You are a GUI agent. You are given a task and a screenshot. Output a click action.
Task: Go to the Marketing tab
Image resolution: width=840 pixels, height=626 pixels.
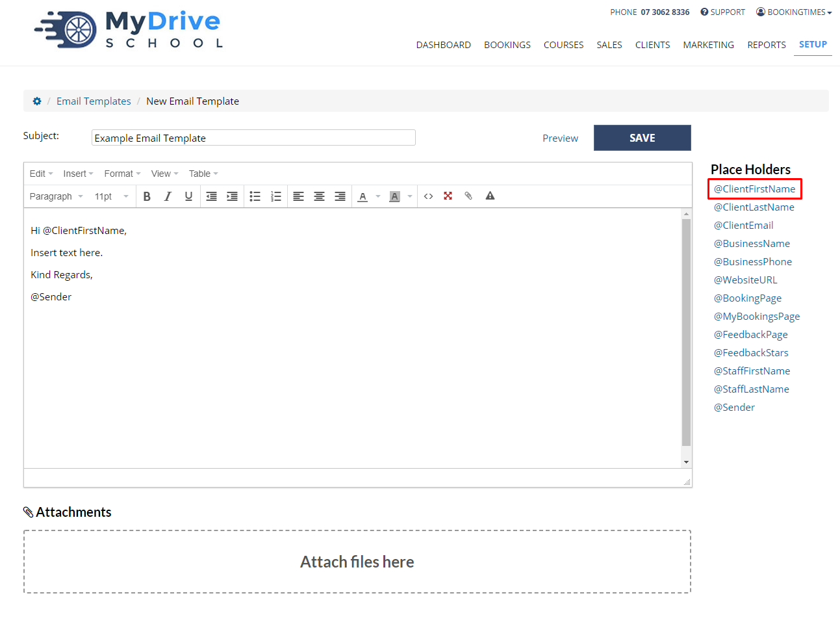coord(708,45)
